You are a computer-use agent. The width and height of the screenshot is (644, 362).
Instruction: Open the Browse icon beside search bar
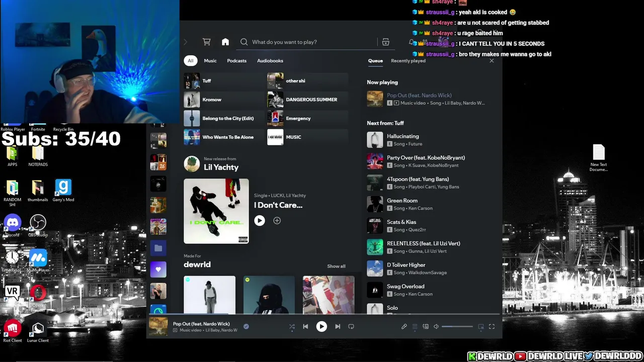[x=386, y=42]
